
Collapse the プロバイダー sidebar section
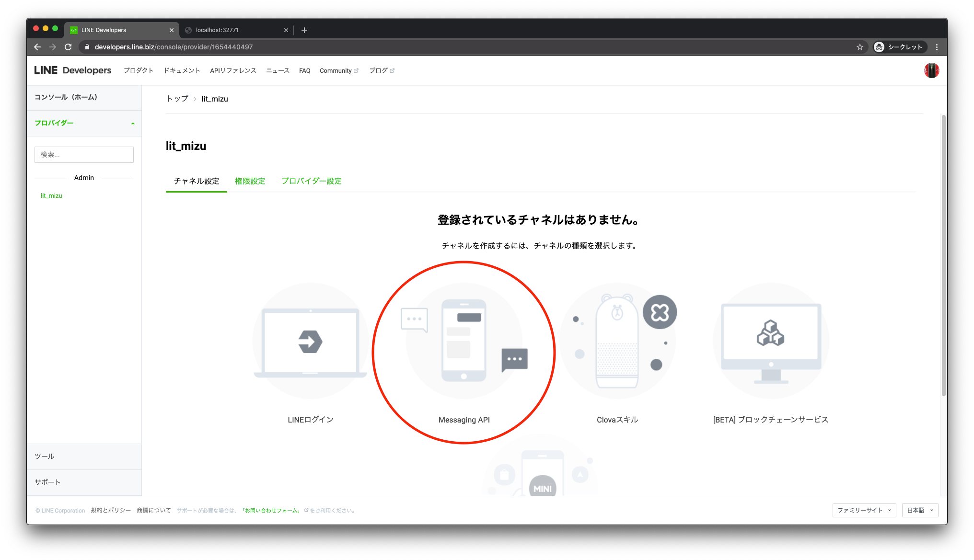[x=84, y=123]
